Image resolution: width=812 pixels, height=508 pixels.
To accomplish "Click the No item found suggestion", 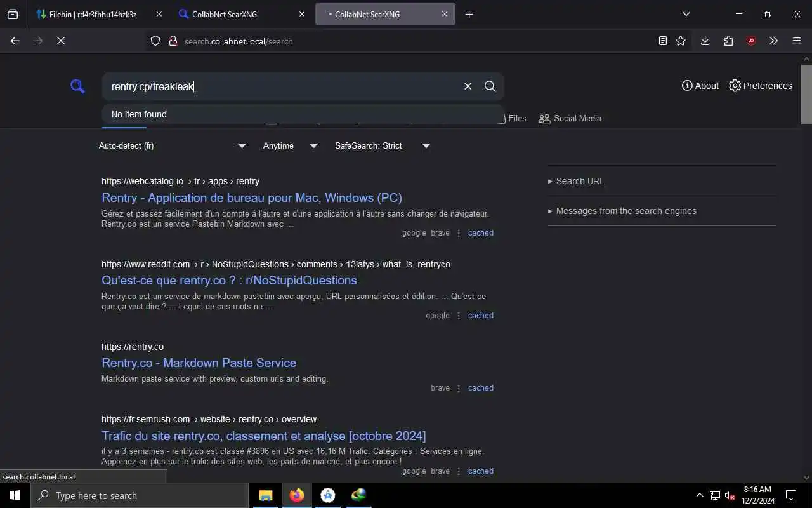I will [x=303, y=114].
